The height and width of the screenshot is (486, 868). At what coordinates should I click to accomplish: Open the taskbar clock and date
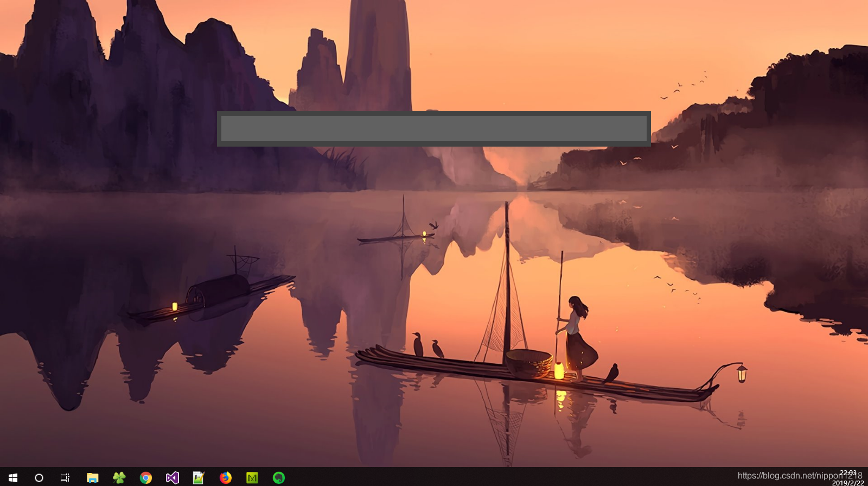848,478
